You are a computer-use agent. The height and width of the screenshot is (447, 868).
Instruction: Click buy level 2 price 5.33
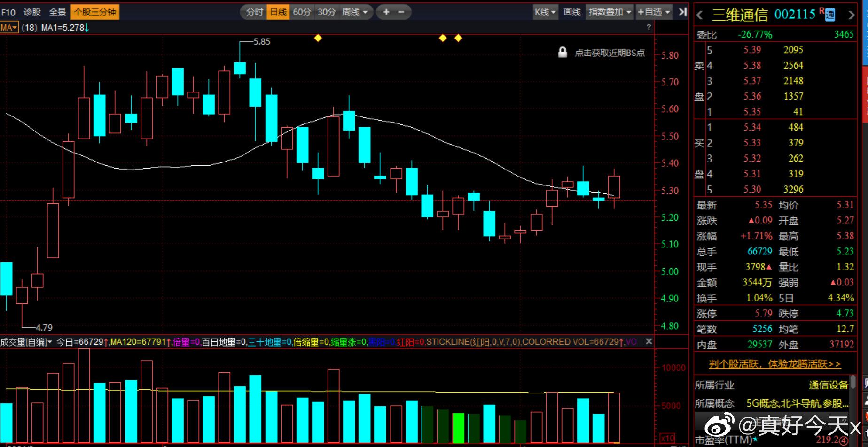(x=752, y=143)
